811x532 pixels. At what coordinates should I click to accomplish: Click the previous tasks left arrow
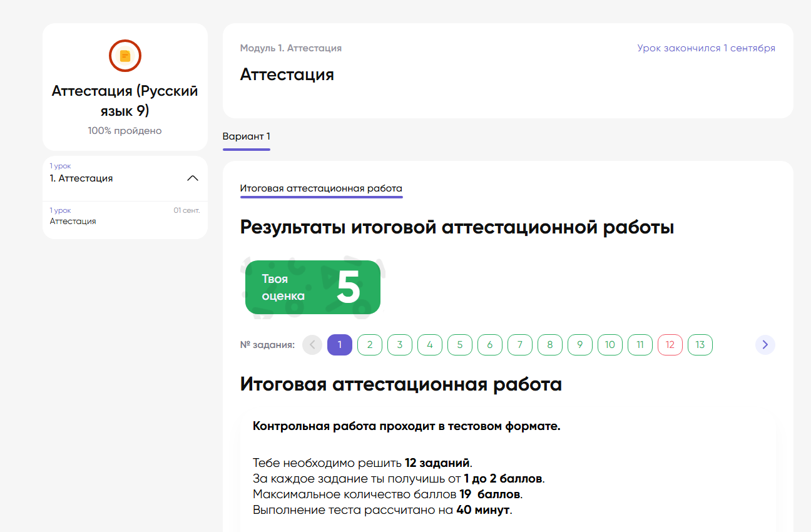click(312, 345)
